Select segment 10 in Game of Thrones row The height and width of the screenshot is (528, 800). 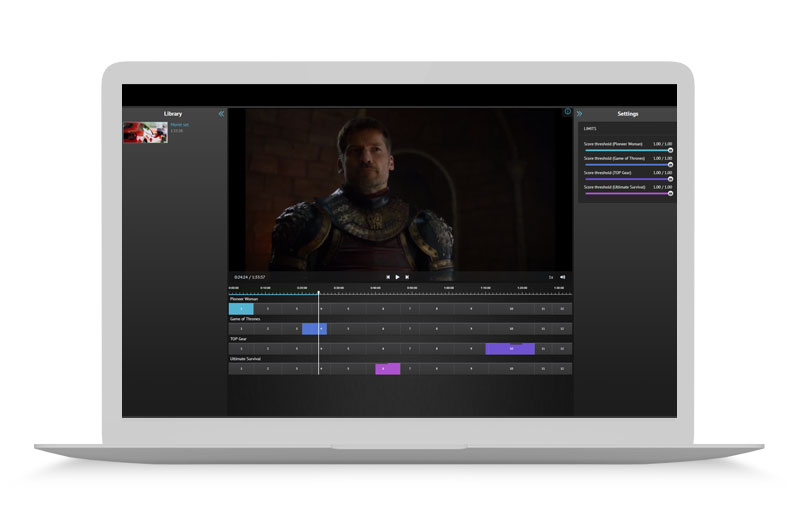point(511,329)
